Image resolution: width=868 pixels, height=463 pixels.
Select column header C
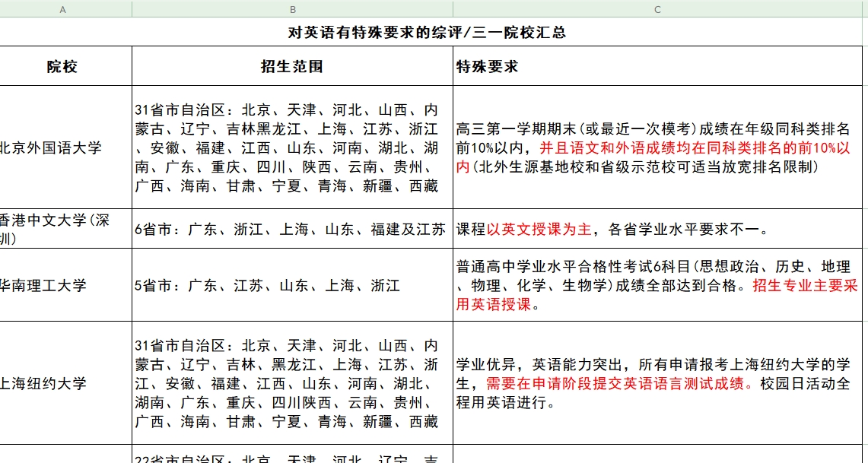tap(657, 9)
